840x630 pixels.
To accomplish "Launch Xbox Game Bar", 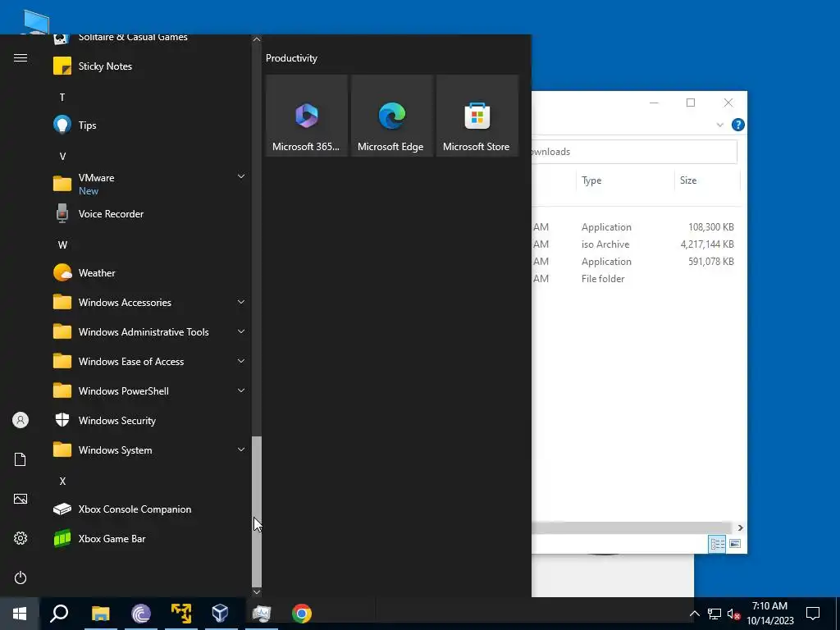I will 149,539.
